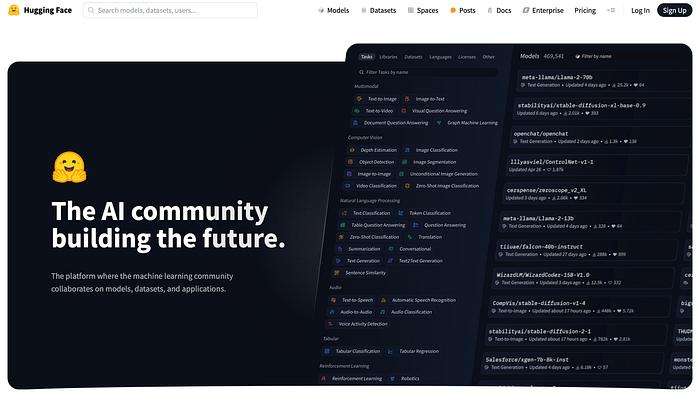
Task: Select the Datasets filter tab in tasks panel
Action: (413, 57)
